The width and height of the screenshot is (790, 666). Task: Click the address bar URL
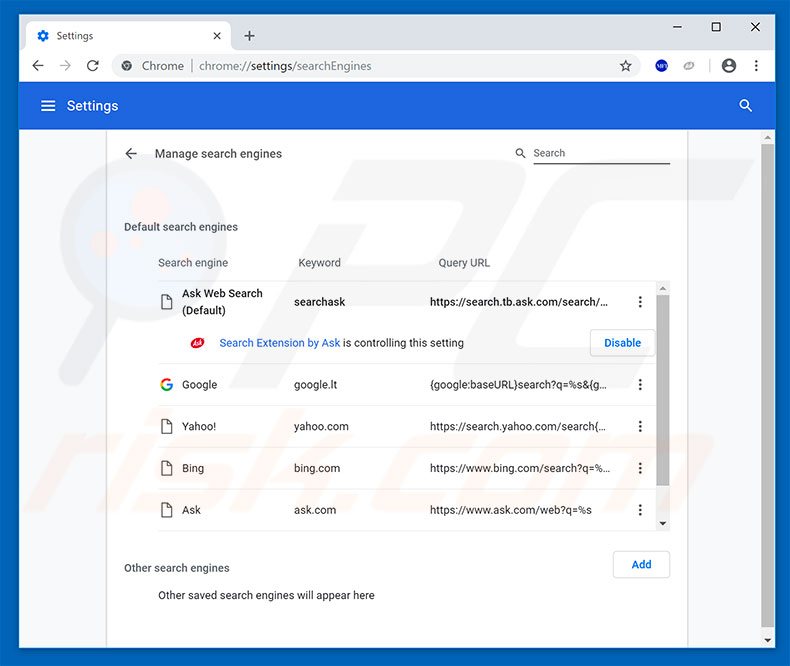(x=285, y=66)
